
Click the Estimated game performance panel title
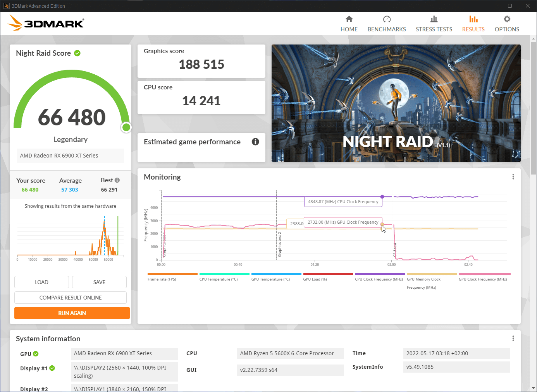pos(192,142)
